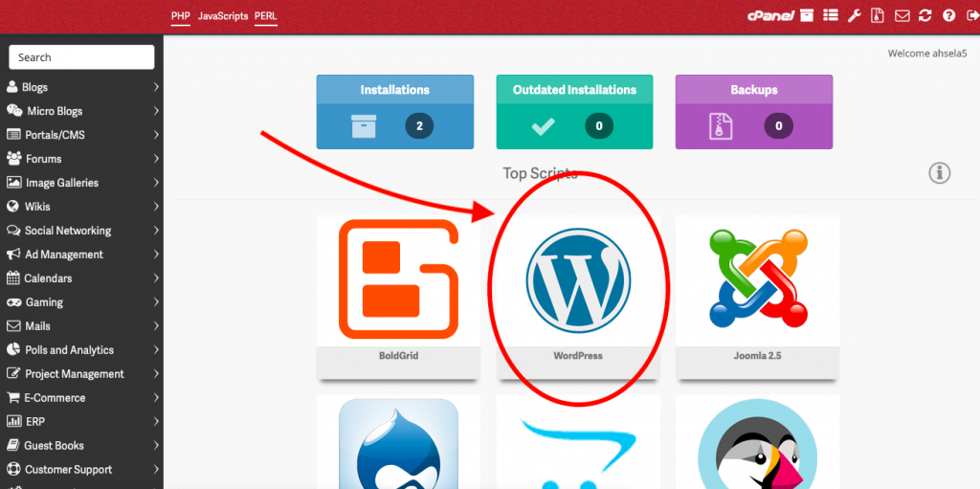Open email settings envelope icon
980x489 pixels.
(x=902, y=15)
